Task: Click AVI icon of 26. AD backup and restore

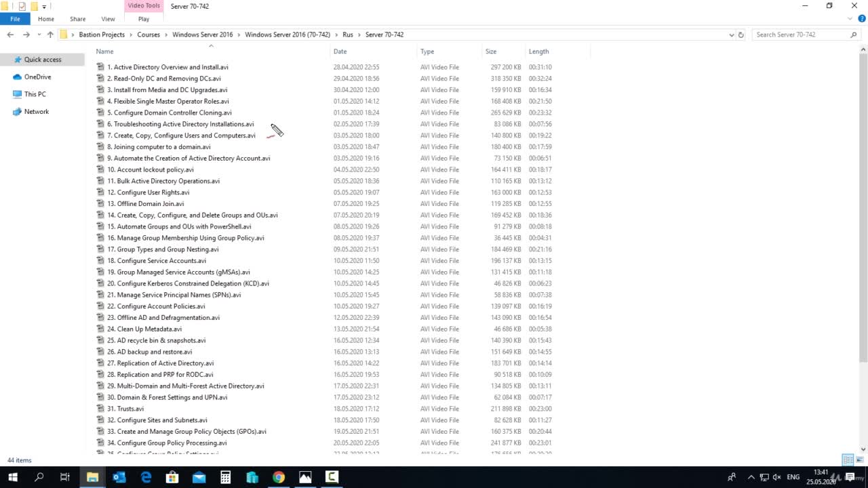Action: tap(100, 352)
